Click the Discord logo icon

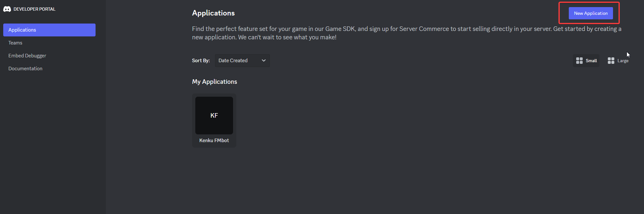pyautogui.click(x=7, y=9)
